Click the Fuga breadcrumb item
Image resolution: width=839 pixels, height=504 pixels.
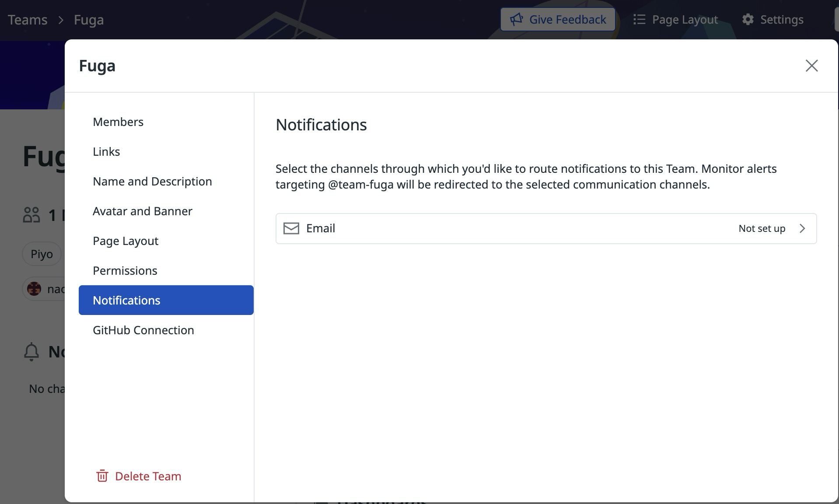pyautogui.click(x=88, y=19)
